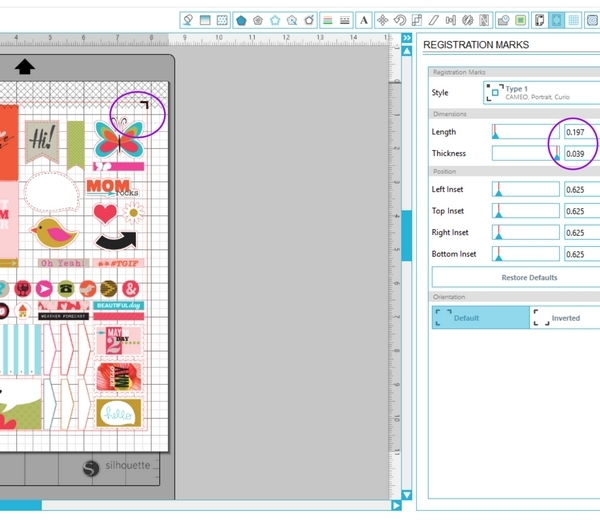Select the black curved arrow sticker

[116, 241]
